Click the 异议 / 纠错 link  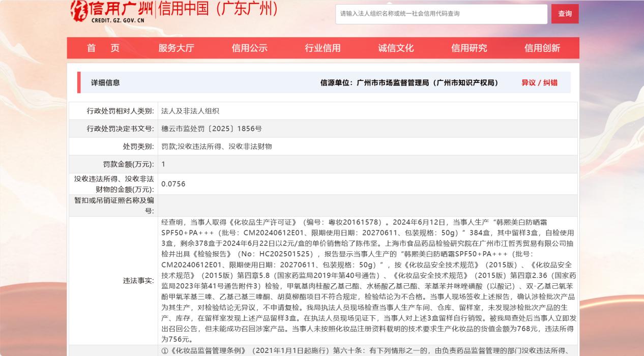click(539, 83)
